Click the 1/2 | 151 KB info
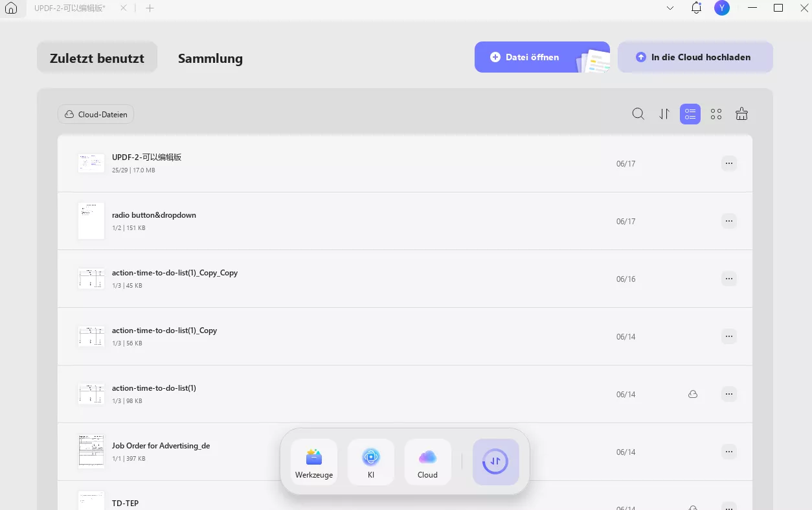The width and height of the screenshot is (812, 510). click(x=129, y=228)
